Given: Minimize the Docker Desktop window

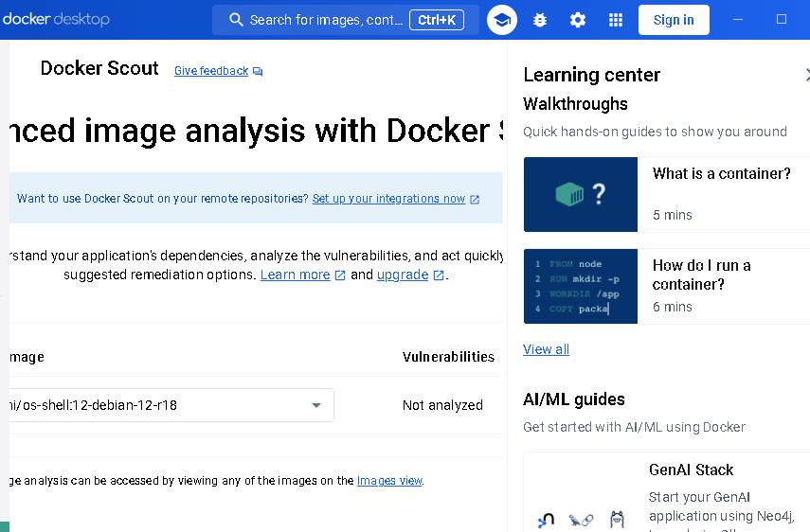Looking at the screenshot, I should pos(738,20).
